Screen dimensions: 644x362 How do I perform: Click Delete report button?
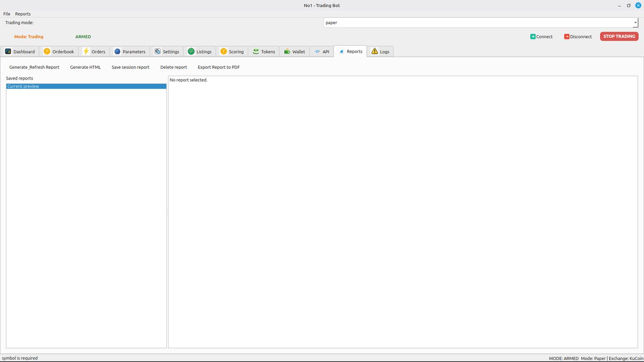(174, 67)
